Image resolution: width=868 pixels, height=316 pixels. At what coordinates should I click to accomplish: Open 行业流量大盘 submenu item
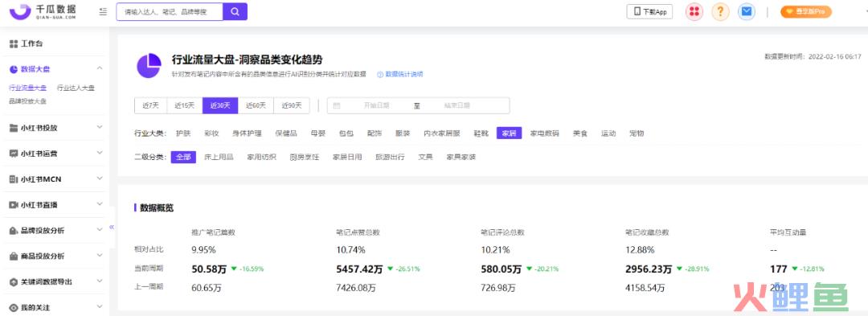27,88
